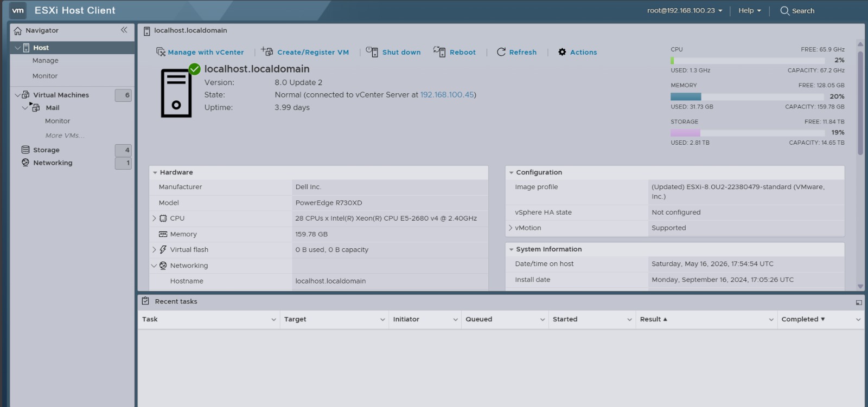
Task: Click the Virtual flash lightning icon
Action: tap(163, 250)
